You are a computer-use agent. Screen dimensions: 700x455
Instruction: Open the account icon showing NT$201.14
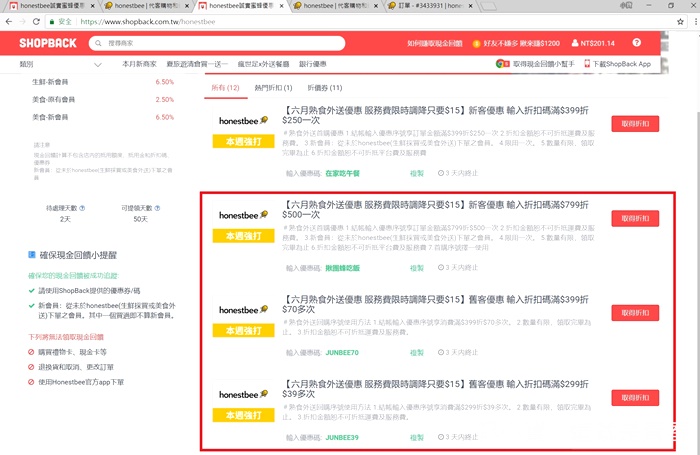pos(573,43)
